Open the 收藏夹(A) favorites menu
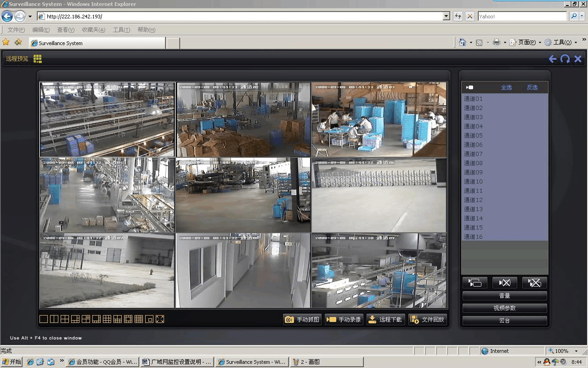The width and height of the screenshot is (588, 368). pyautogui.click(x=93, y=30)
